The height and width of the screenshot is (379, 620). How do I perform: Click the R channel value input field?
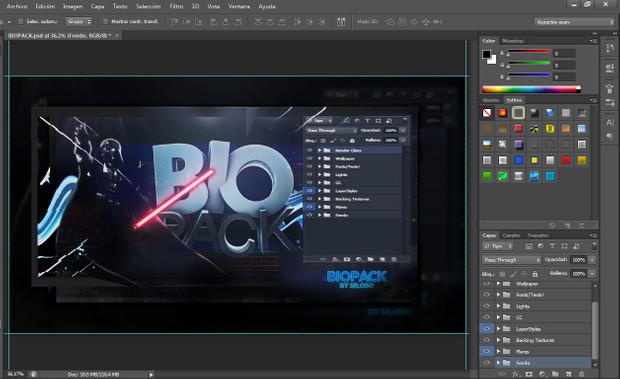coord(564,54)
